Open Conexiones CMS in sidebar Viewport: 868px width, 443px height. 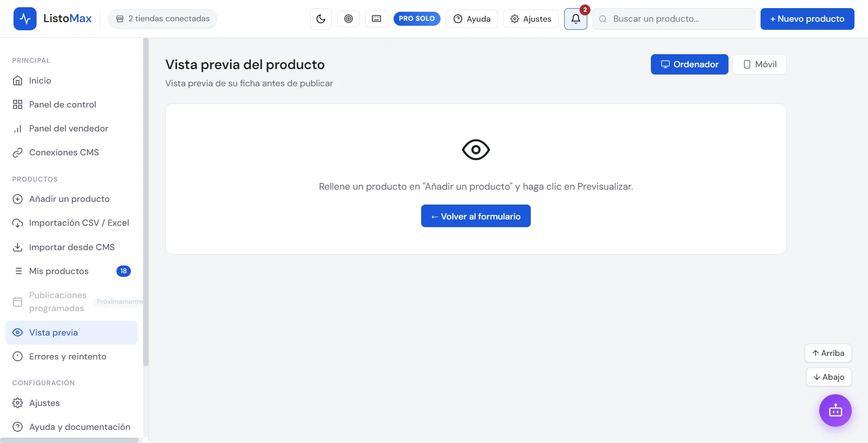(x=71, y=152)
